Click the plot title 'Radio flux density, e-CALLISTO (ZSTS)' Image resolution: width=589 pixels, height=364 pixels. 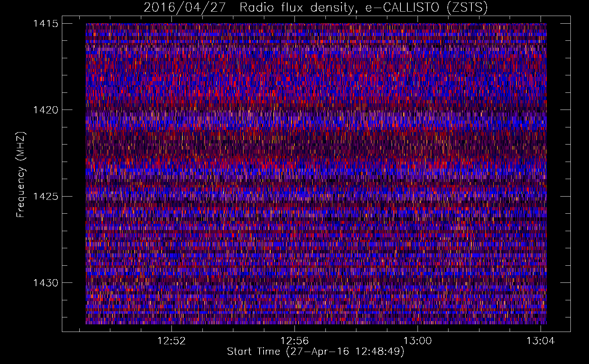point(364,7)
